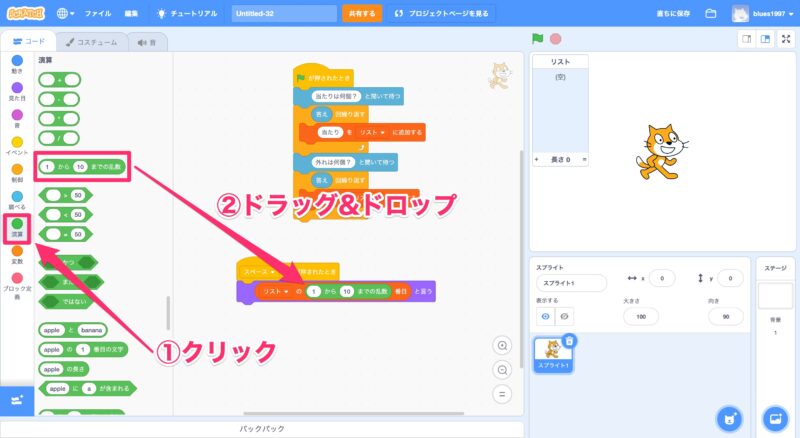Open the add extension button

[x=16, y=400]
